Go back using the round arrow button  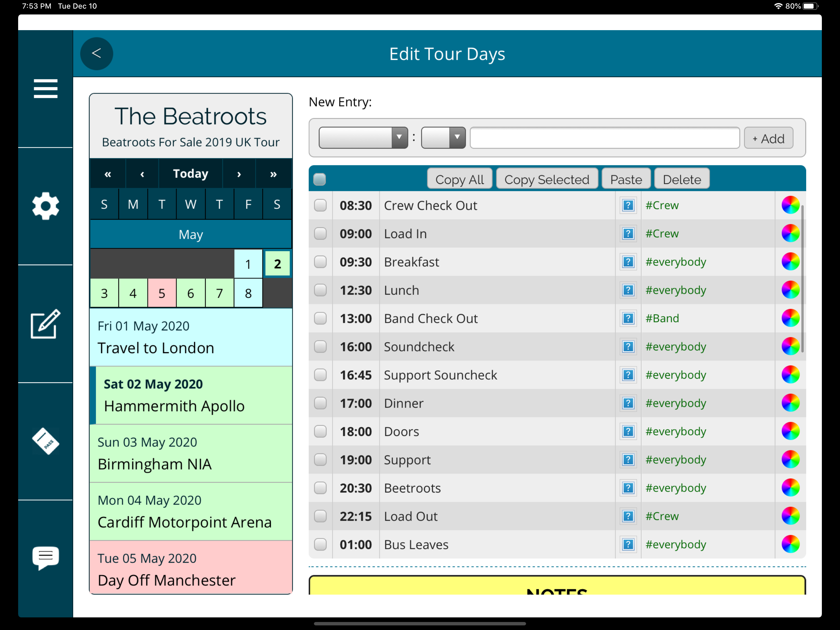[97, 54]
